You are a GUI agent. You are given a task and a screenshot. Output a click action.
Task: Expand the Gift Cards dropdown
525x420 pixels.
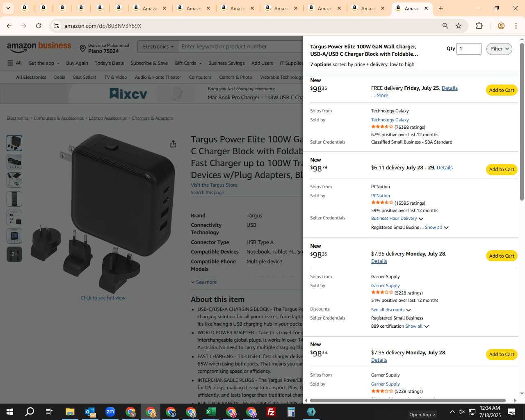[x=188, y=63]
